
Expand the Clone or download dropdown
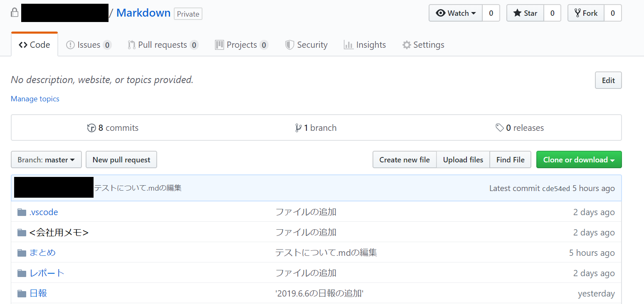coord(579,160)
